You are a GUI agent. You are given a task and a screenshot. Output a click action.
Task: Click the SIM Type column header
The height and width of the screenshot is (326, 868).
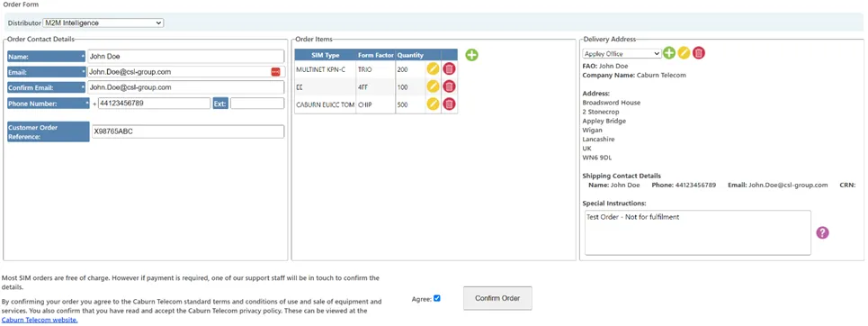point(326,55)
